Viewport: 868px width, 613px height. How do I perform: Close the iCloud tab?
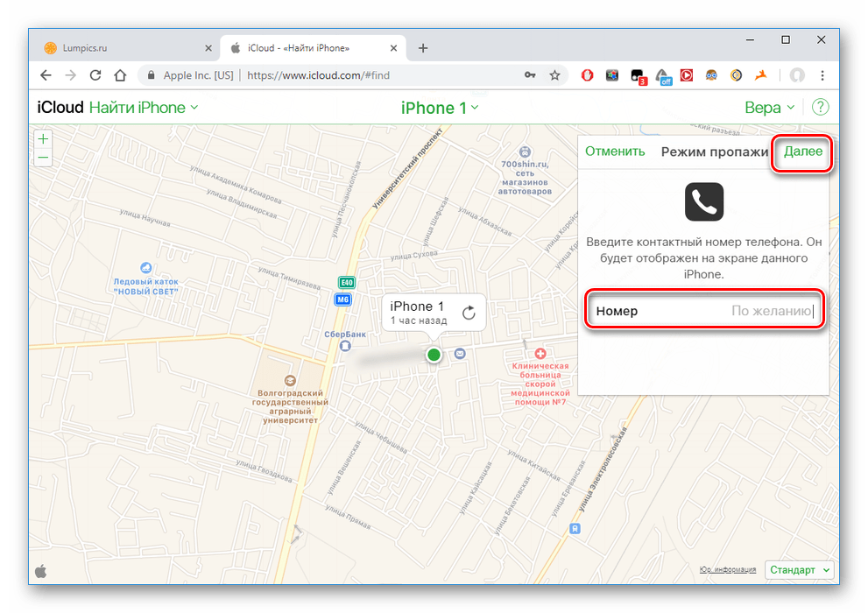pyautogui.click(x=393, y=48)
